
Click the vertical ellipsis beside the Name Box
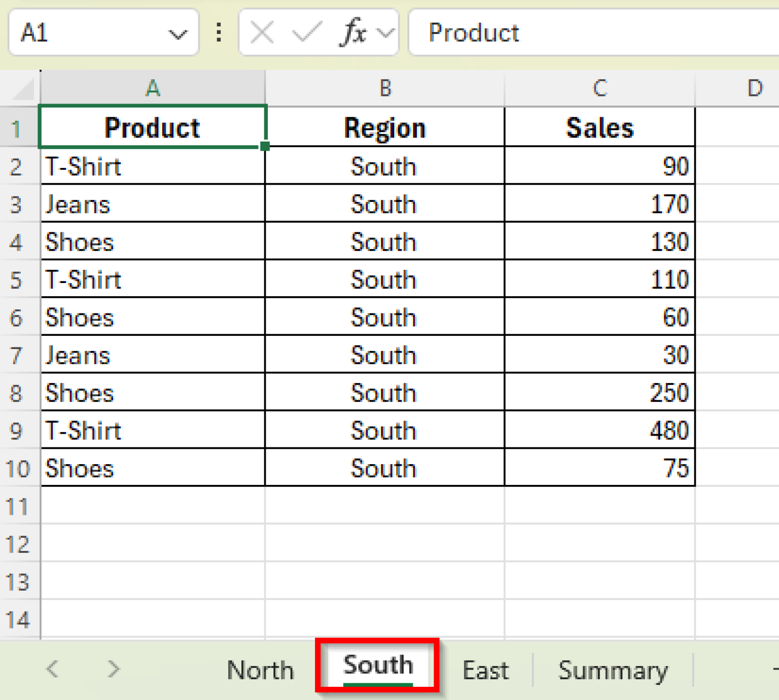[x=218, y=32]
